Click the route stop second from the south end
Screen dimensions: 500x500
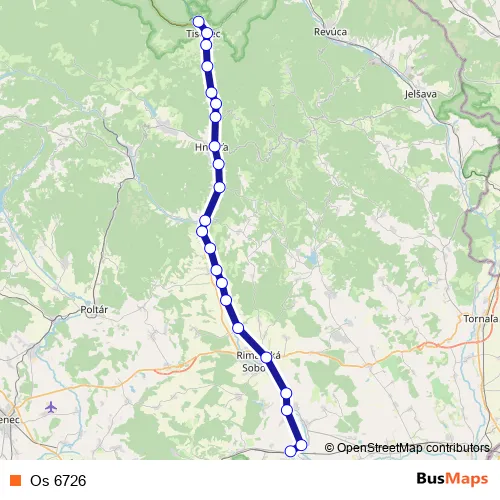tap(301, 445)
